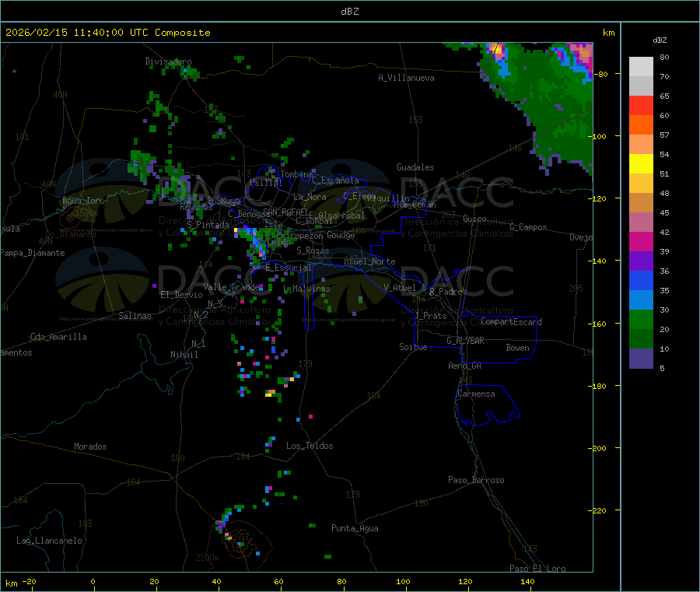
Task: Click the 100 tick on the horizontal km axis
Action: tap(403, 581)
